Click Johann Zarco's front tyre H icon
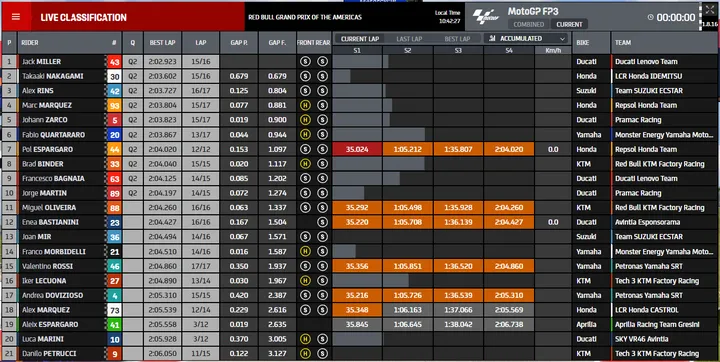 click(305, 120)
